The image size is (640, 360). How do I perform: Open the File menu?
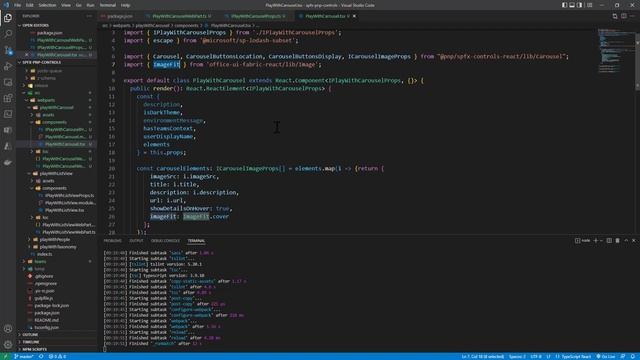pyautogui.click(x=17, y=5)
